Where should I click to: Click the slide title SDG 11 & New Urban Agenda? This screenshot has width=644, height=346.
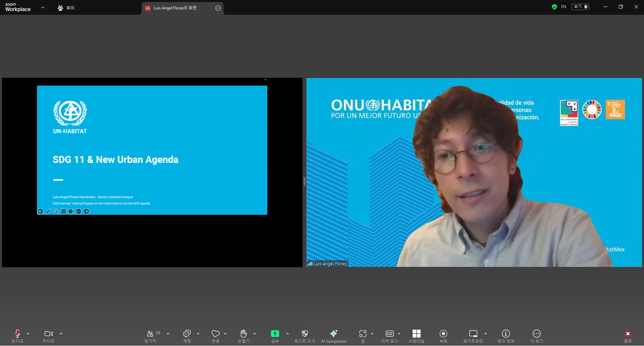tap(115, 160)
